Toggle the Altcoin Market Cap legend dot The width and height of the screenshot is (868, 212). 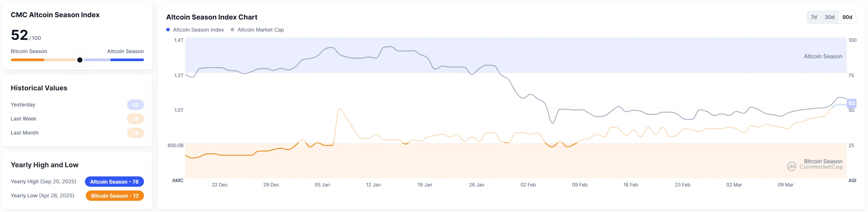[232, 30]
